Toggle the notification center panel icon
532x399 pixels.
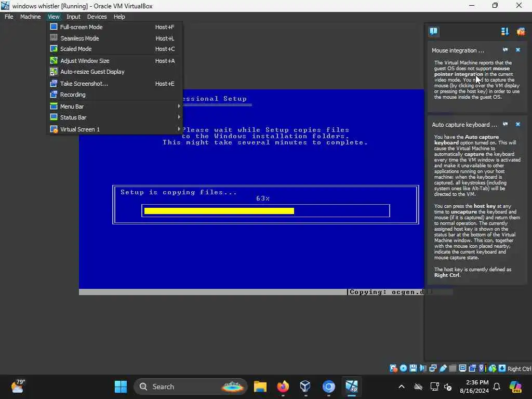433,32
